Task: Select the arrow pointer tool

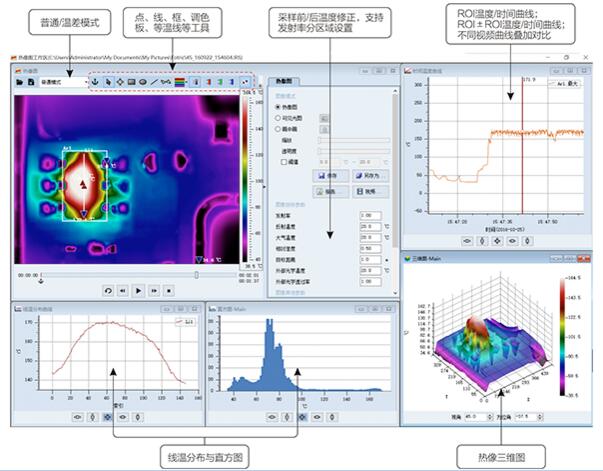Action: [106, 82]
